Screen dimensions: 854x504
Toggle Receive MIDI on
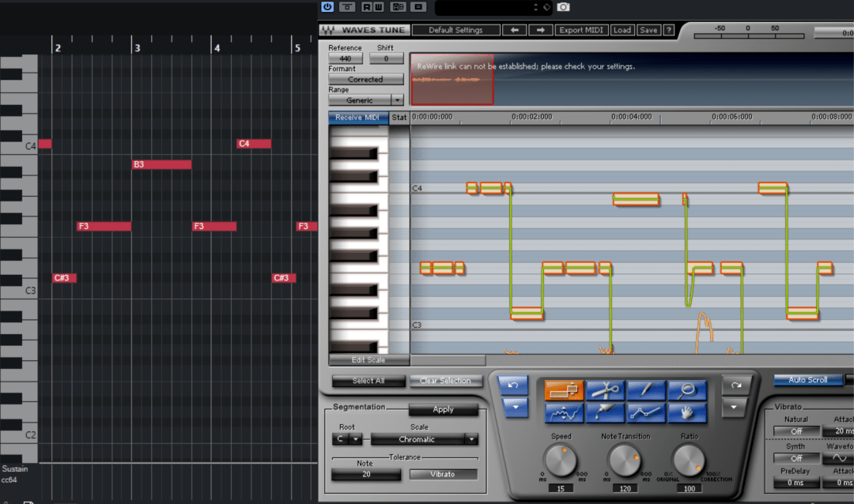[x=358, y=118]
